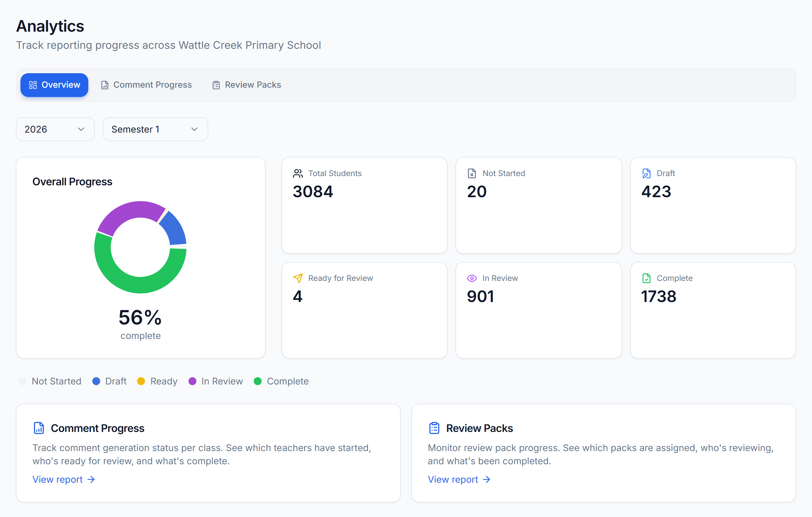Click the 20 not started value
This screenshot has width=812, height=517.
coord(477,192)
